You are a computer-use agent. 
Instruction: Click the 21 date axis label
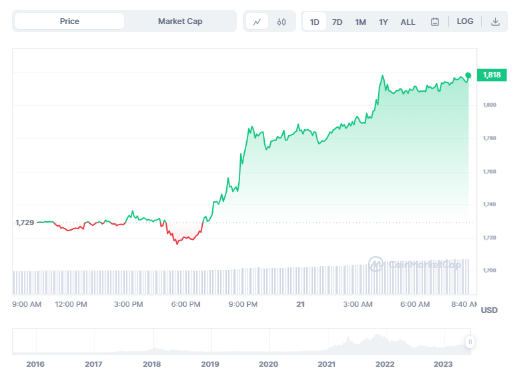pyautogui.click(x=300, y=304)
